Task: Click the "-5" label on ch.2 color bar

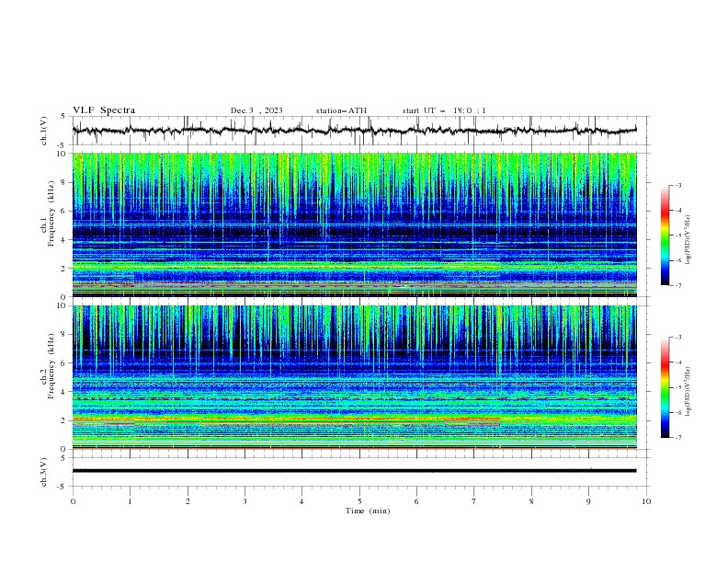Action: tap(677, 387)
